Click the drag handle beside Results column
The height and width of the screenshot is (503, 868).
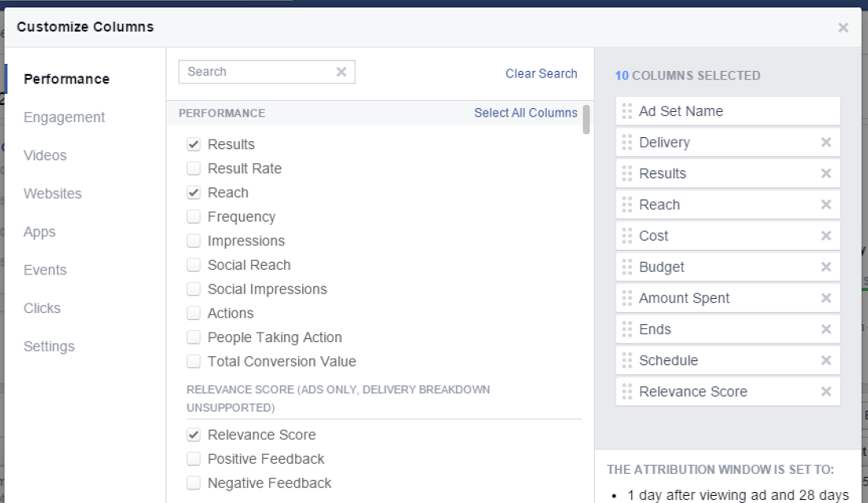[x=627, y=173]
